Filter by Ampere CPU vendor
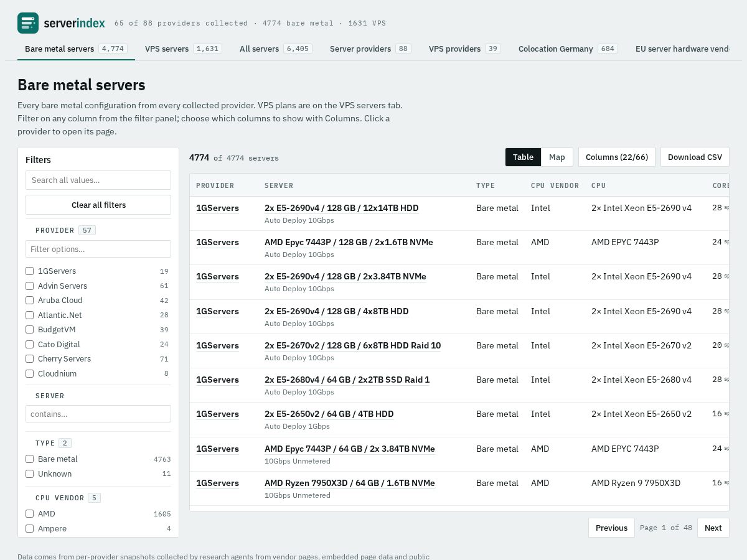The height and width of the screenshot is (560, 747). (x=29, y=528)
